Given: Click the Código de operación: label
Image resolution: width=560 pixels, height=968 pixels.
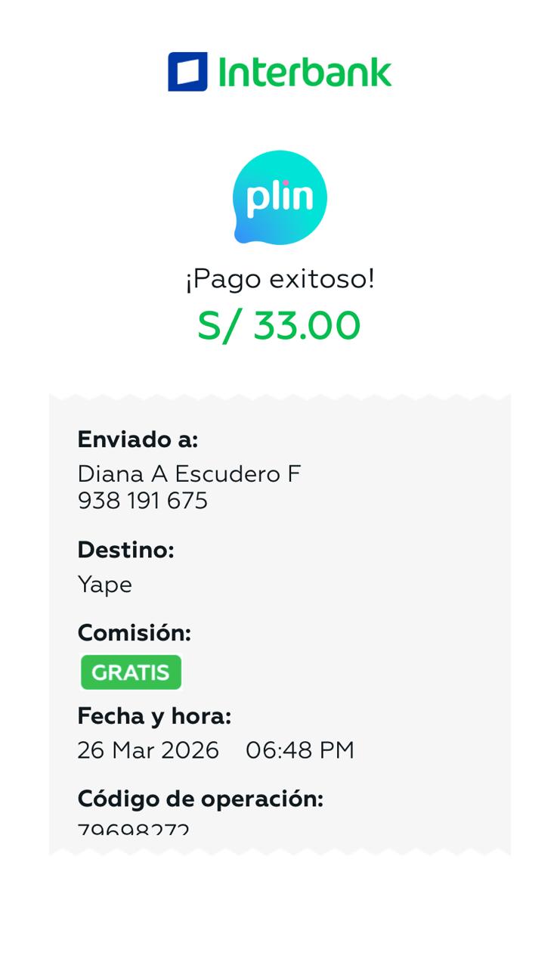Looking at the screenshot, I should [x=200, y=799].
